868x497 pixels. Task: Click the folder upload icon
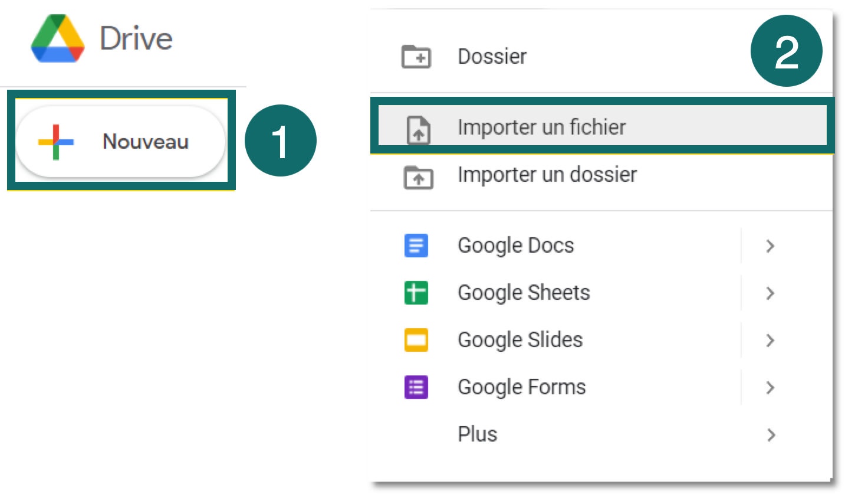[418, 177]
